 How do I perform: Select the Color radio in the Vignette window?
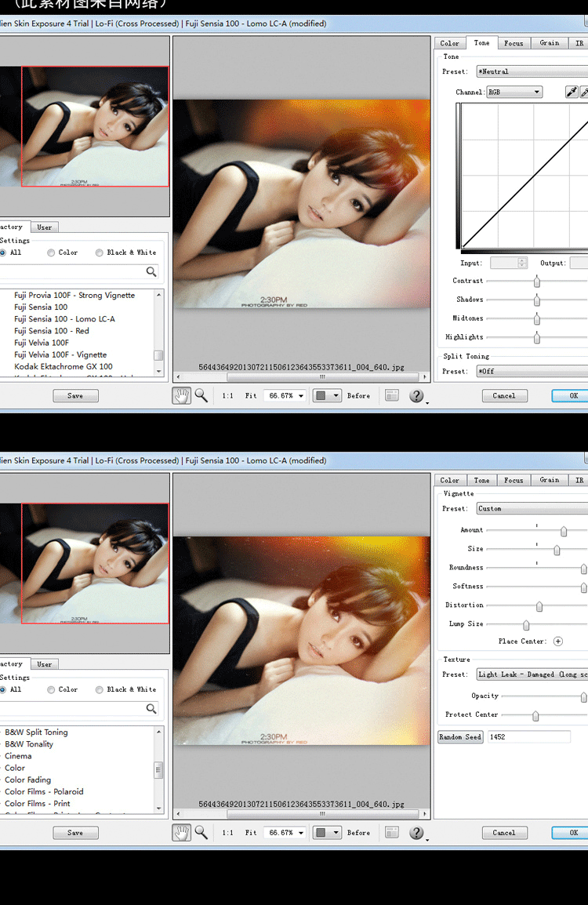pyautogui.click(x=51, y=689)
